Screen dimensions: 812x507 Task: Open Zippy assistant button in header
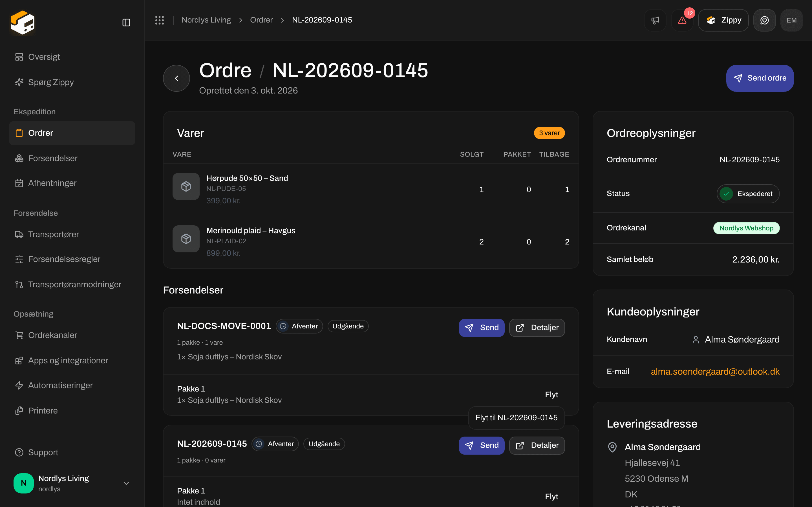[x=723, y=20]
